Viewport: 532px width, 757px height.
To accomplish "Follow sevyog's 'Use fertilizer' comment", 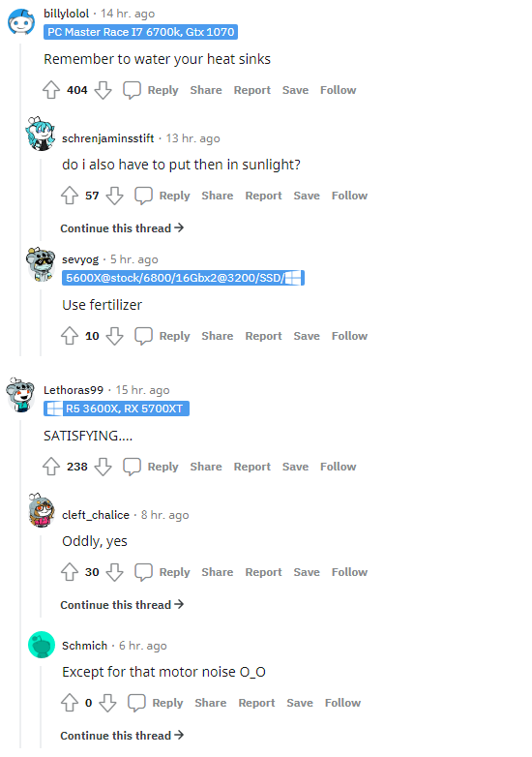I will click(350, 336).
